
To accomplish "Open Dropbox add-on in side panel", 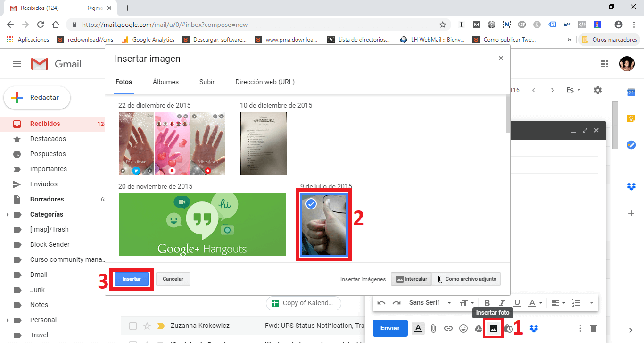I will click(631, 186).
